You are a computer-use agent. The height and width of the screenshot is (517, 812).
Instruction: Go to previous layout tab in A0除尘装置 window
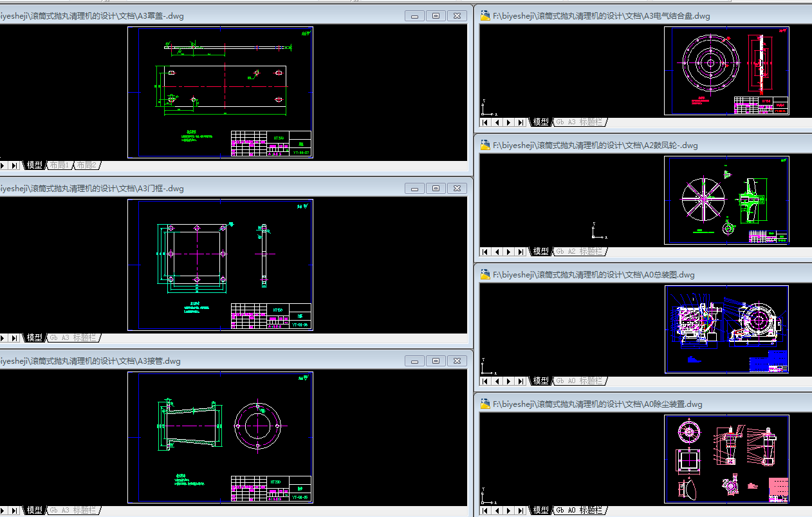[497, 511]
